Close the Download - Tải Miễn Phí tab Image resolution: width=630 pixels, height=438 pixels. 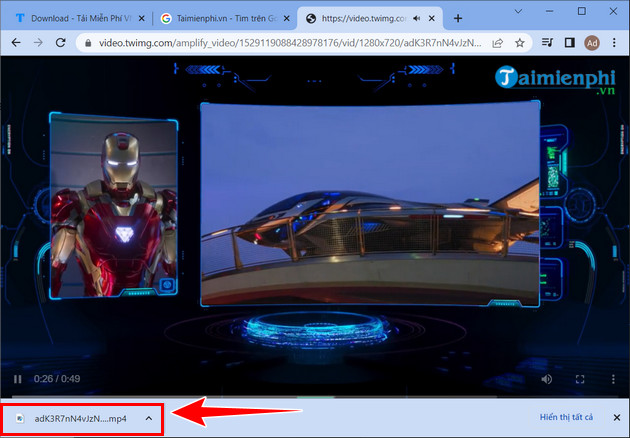tap(141, 18)
